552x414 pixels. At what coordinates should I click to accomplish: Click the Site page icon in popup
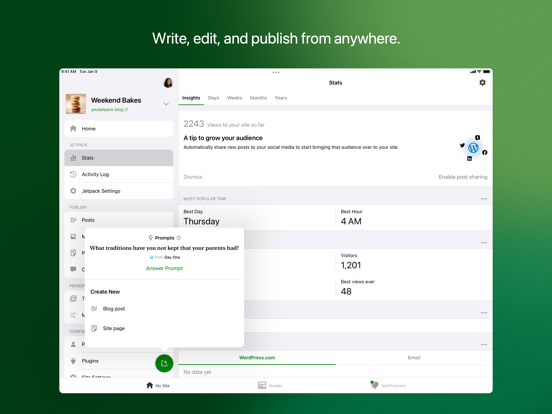[x=94, y=328]
